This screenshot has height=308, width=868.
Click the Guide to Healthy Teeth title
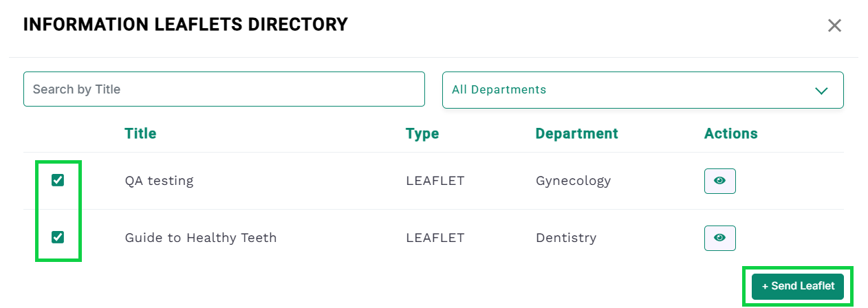coord(200,238)
